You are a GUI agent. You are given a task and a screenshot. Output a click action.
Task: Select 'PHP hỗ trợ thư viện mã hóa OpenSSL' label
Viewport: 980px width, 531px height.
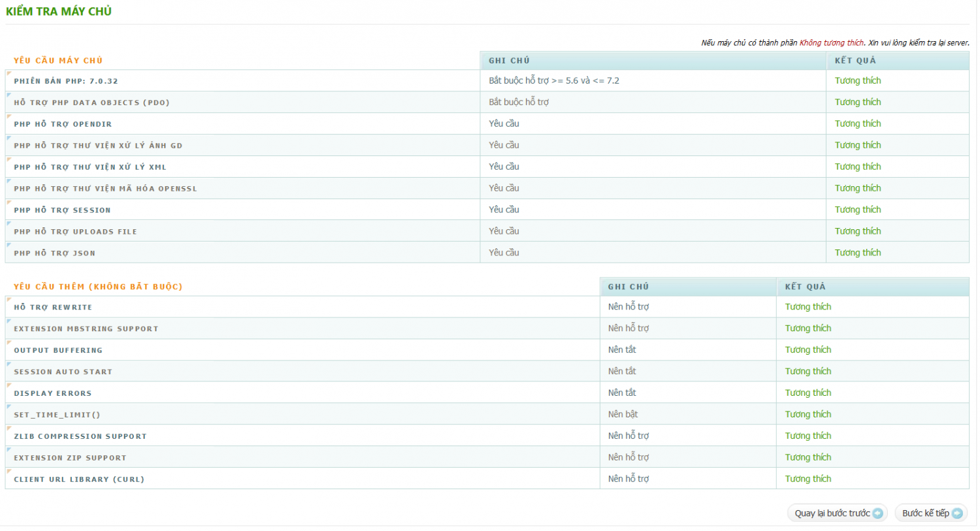tap(105, 189)
